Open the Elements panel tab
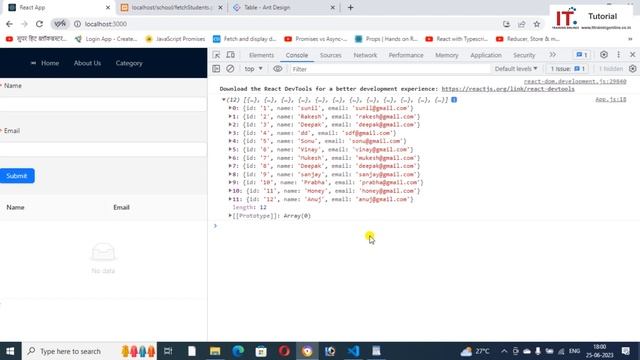640x360 pixels. click(x=261, y=55)
